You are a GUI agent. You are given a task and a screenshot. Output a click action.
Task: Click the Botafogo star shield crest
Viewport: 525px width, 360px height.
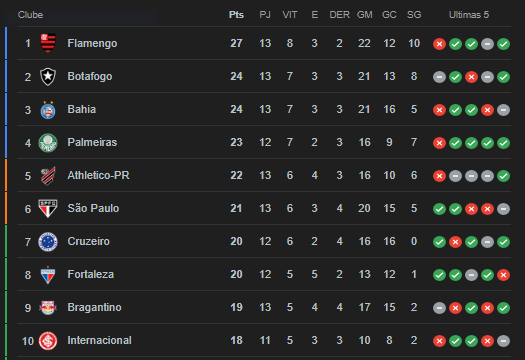coord(48,76)
